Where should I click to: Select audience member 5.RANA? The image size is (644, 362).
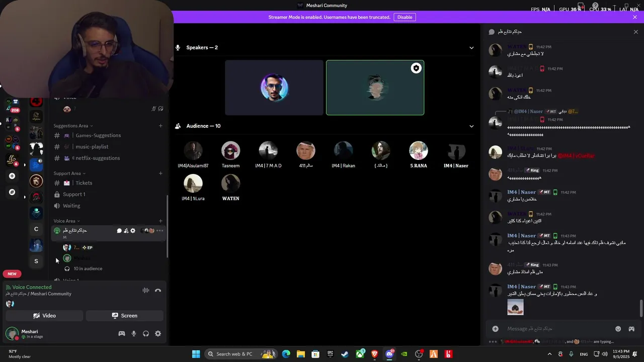[418, 155]
